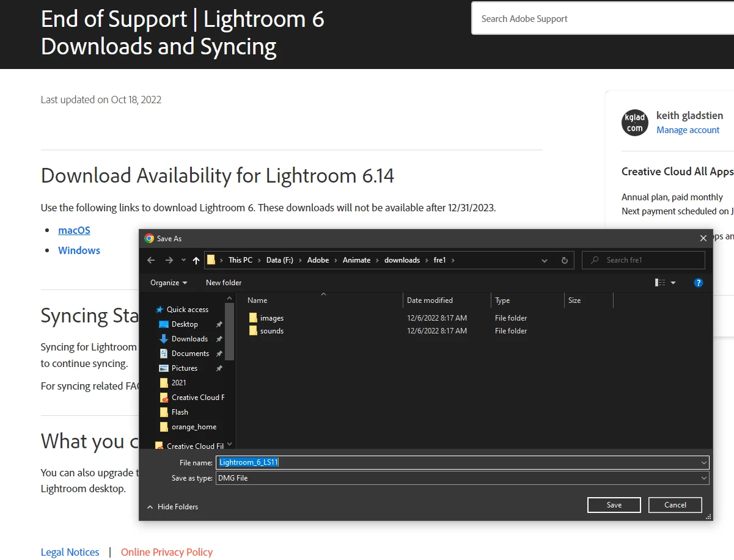Open Legal Notices link
734x560 pixels.
click(70, 552)
